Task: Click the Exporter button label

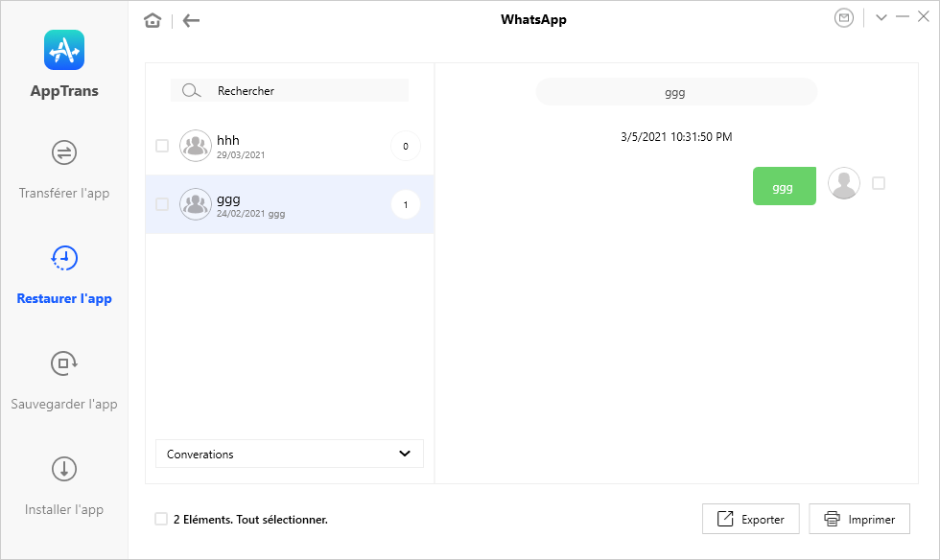Action: tap(763, 519)
